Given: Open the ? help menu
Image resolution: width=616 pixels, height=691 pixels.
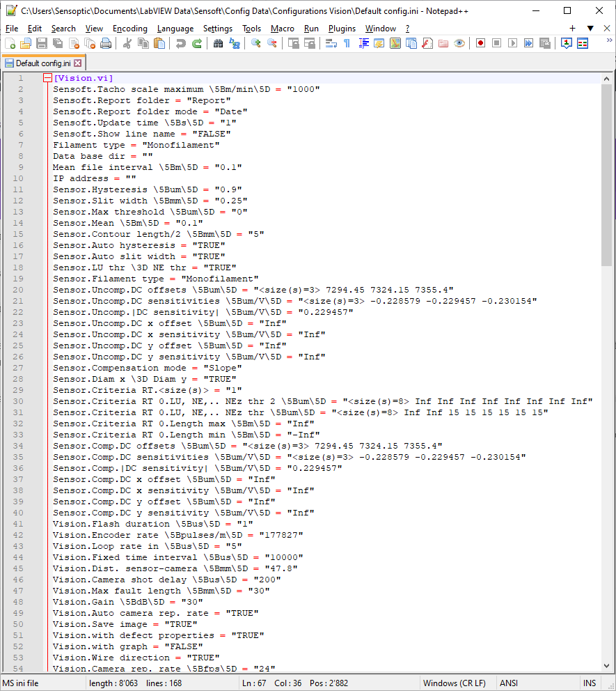Looking at the screenshot, I should tap(407, 29).
